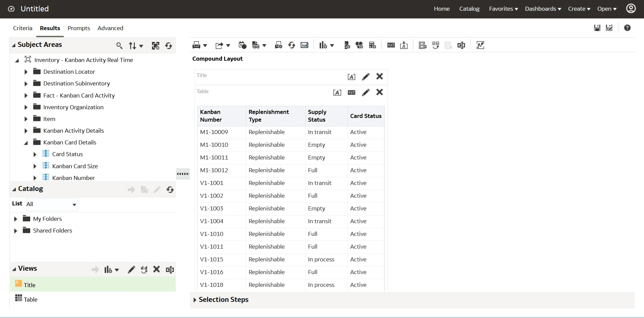Click the user profile icon
Viewport: 644px width, 318px height.
click(x=631, y=9)
